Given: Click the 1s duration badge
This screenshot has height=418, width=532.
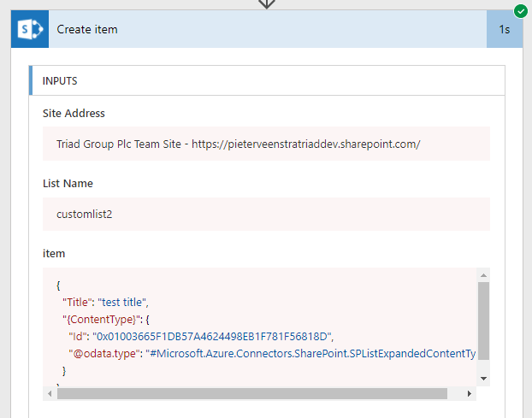Looking at the screenshot, I should pos(505,29).
